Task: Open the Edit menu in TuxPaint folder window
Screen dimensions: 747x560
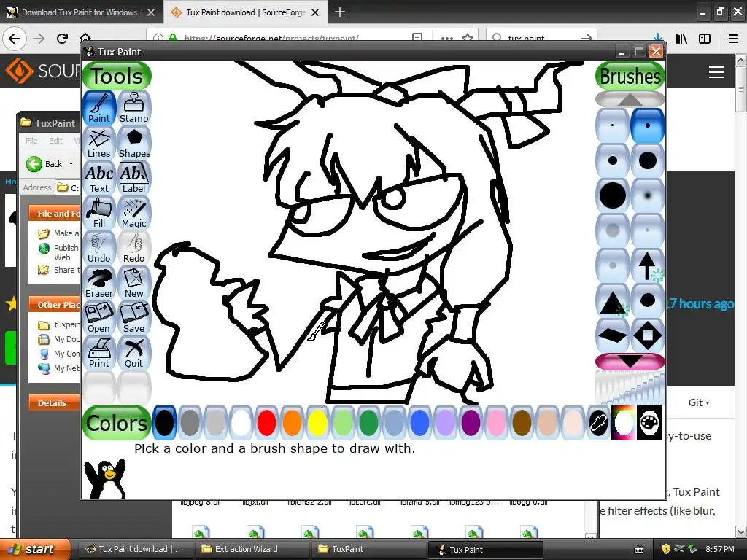Action: pyautogui.click(x=55, y=141)
